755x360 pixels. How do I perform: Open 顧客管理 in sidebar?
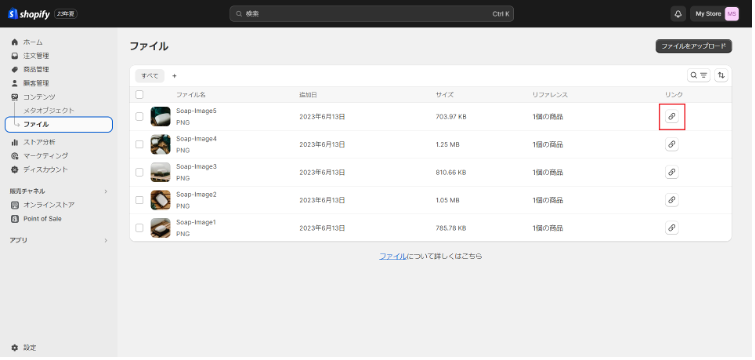click(x=36, y=83)
